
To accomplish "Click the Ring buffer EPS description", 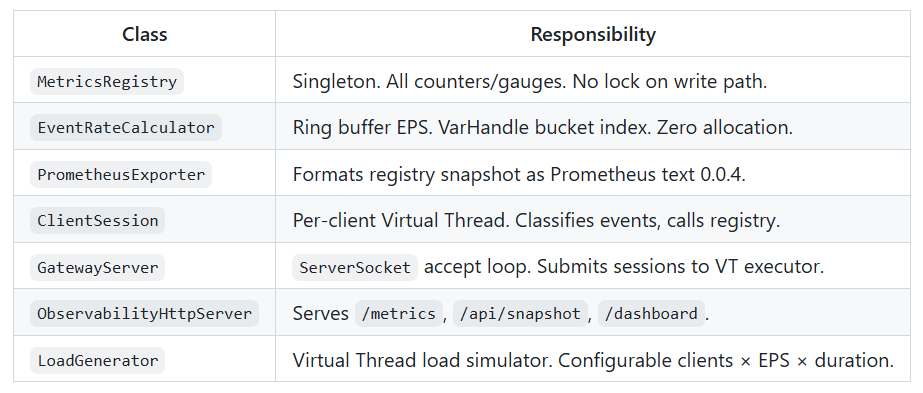I will [x=543, y=128].
